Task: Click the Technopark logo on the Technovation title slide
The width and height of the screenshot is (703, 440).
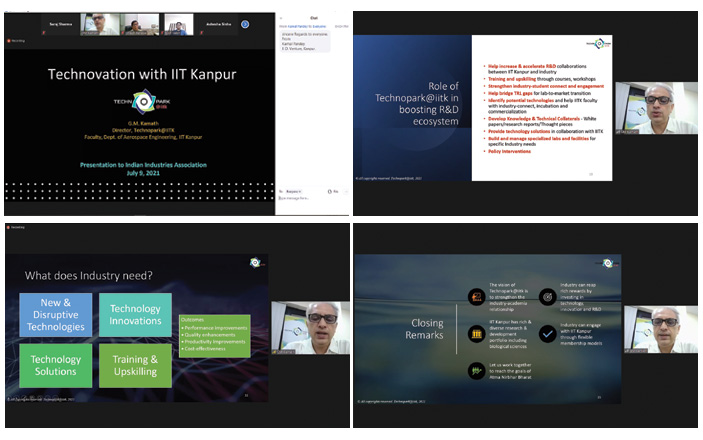Action: [140, 102]
